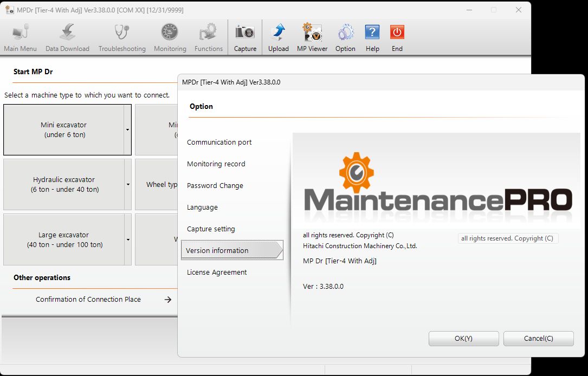Viewport: 588px width, 376px height.
Task: Select Version information tab
Action: [232, 250]
